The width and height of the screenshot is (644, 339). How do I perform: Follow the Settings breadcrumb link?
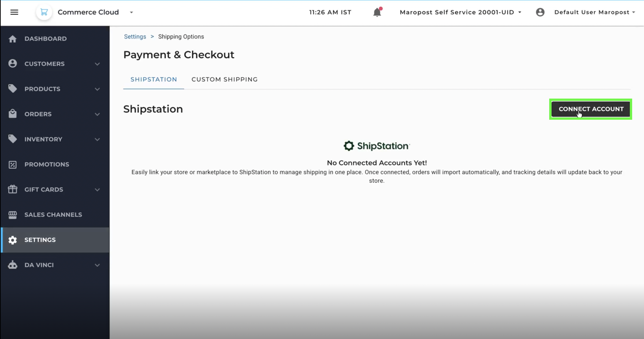(x=135, y=37)
